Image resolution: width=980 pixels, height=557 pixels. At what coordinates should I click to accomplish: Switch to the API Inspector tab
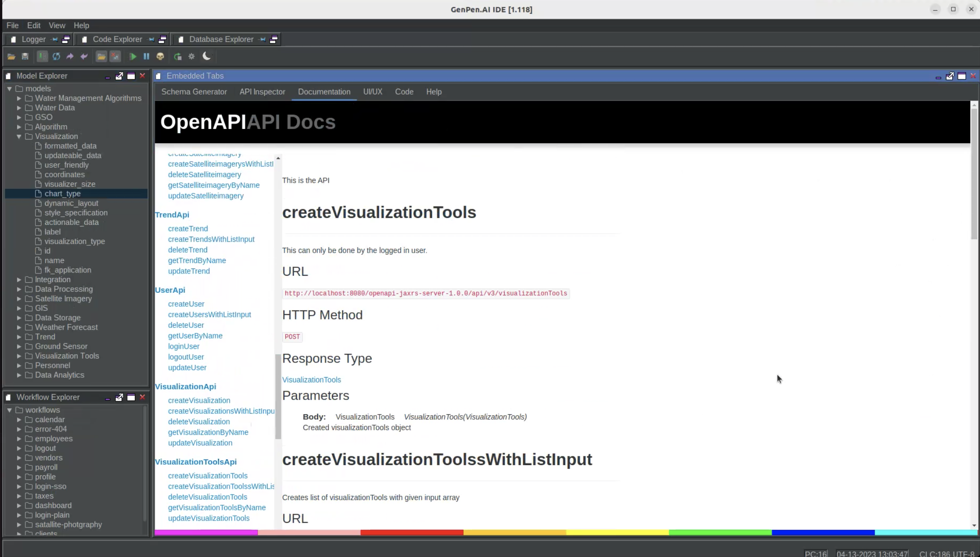[262, 92]
